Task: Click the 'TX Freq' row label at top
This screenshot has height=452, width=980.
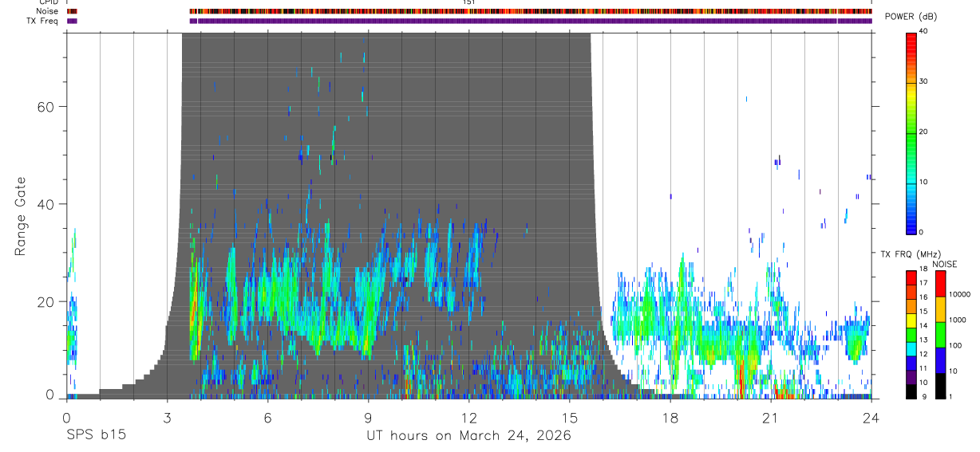Action: (43, 21)
